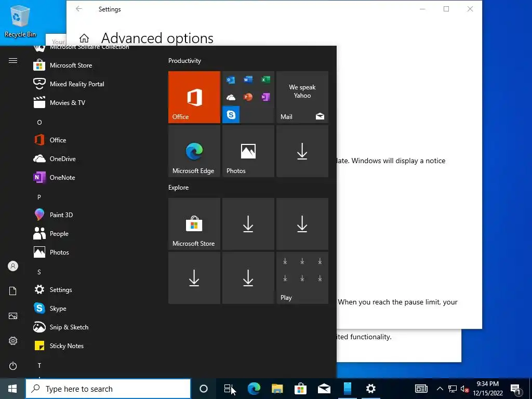Open Documents from Start sidebar
Image resolution: width=532 pixels, height=399 pixels.
(x=13, y=291)
